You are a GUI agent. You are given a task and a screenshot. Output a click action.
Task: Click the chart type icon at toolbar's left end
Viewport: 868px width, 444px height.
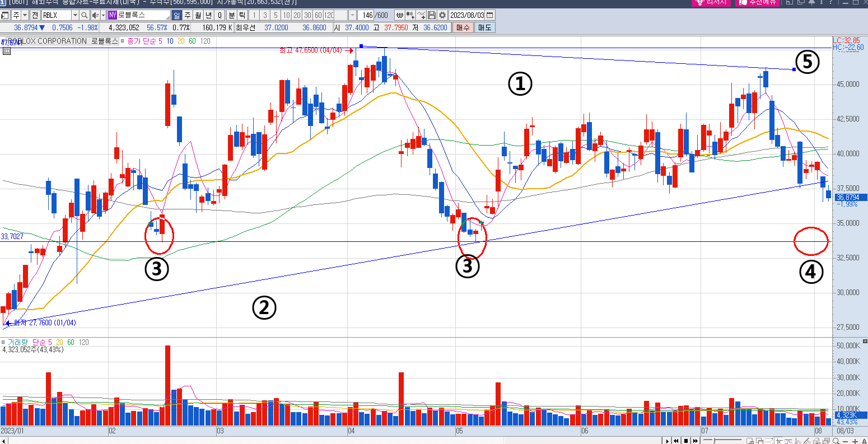pyautogui.click(x=6, y=15)
